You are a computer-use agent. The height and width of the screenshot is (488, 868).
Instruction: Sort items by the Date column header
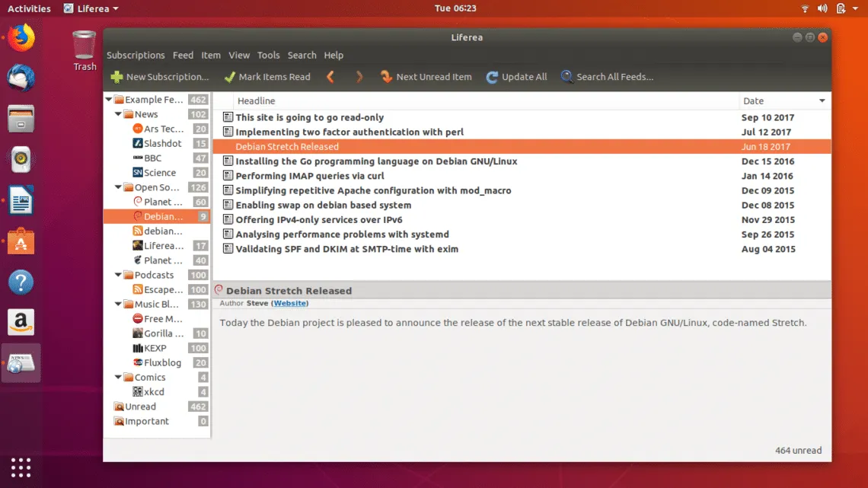pyautogui.click(x=783, y=101)
